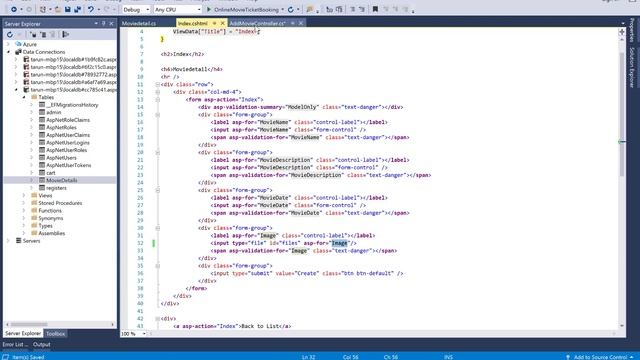Collapse the form asp-action code block
The image size is (640, 360).
(x=158, y=100)
